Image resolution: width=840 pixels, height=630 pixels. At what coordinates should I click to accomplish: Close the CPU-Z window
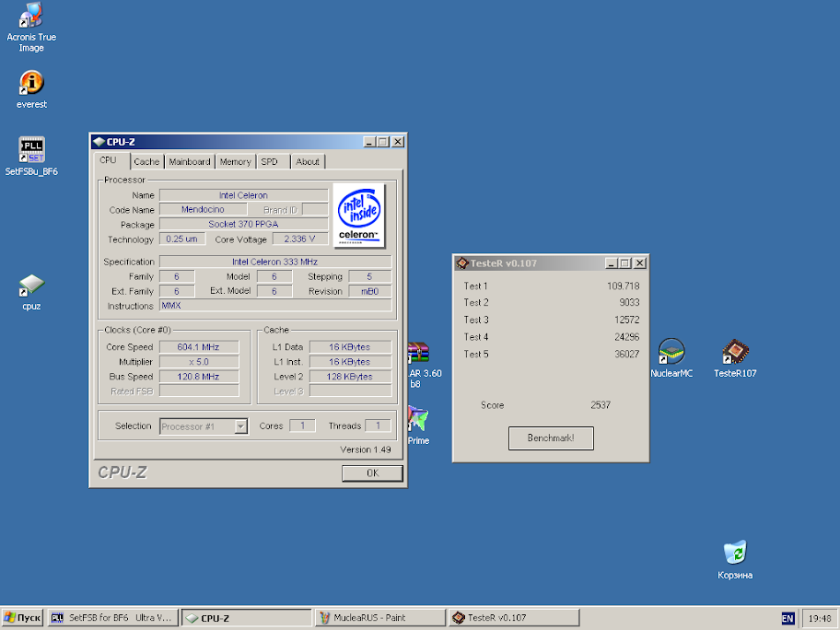pos(398,142)
